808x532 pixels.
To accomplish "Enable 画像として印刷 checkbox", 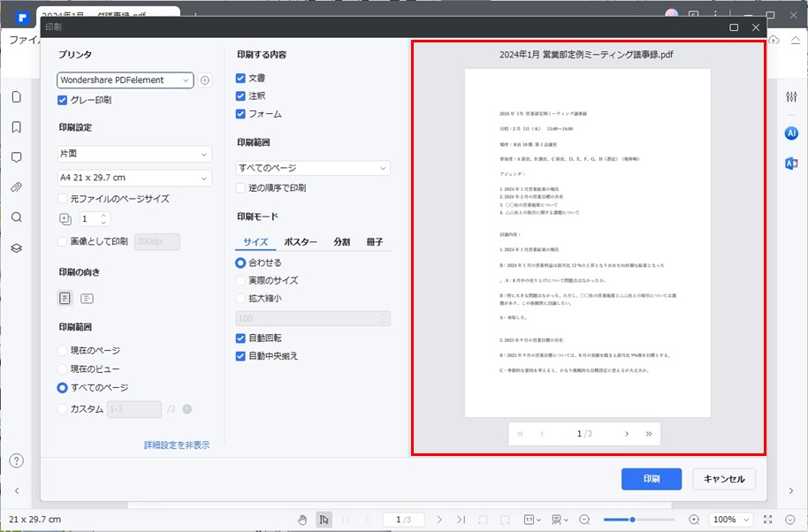I will click(x=63, y=241).
